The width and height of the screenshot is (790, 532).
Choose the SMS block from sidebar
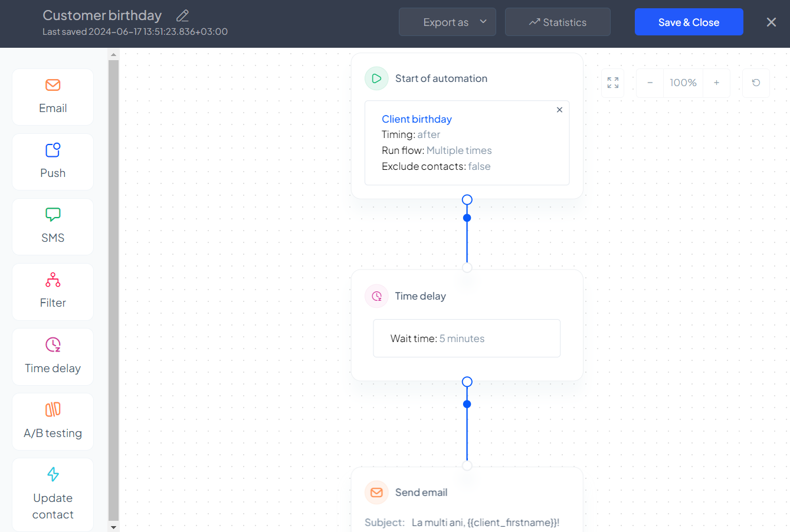click(53, 226)
